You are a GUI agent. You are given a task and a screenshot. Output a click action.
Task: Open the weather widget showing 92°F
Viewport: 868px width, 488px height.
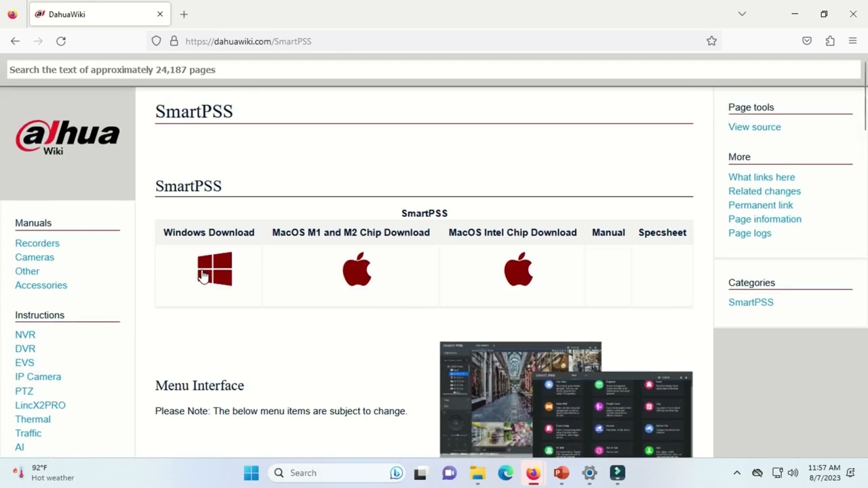click(43, 473)
